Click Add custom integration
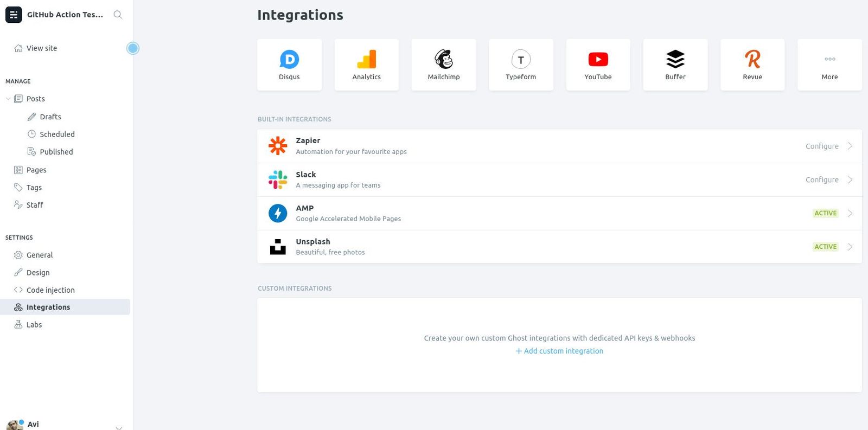Viewport: 868px width, 430px height. pos(559,351)
